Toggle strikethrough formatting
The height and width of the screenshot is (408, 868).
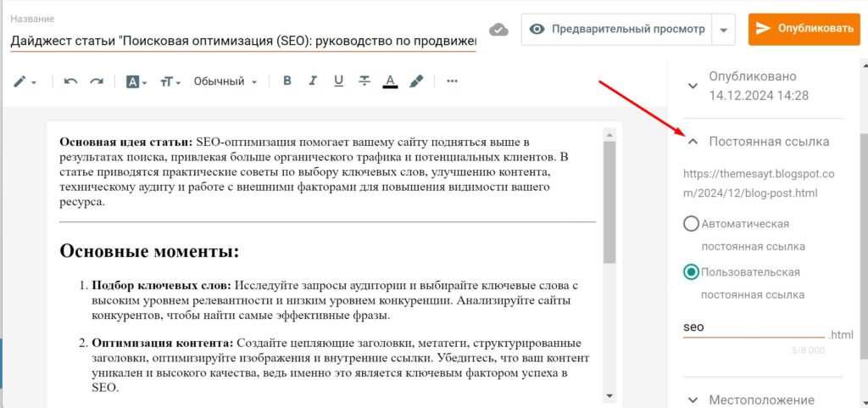(x=364, y=81)
